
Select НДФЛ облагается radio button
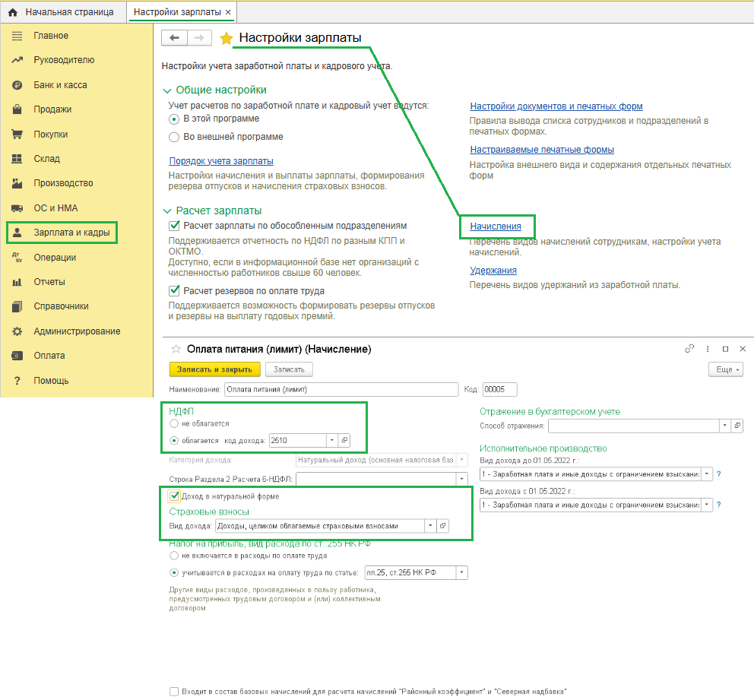174,440
